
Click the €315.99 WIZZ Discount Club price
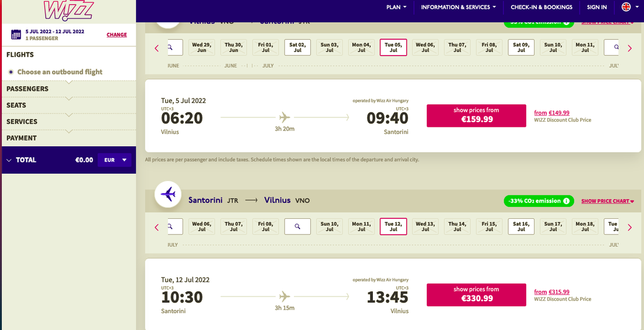[x=559, y=292]
